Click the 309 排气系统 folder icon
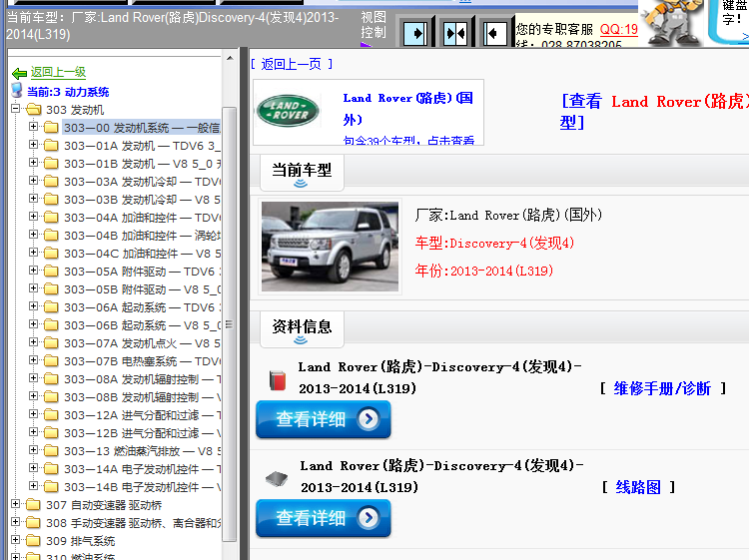This screenshot has height=560, width=749. [x=33, y=541]
